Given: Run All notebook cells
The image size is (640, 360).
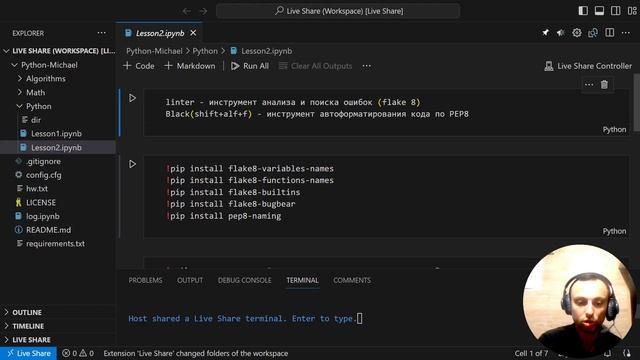Looking at the screenshot, I should point(250,66).
